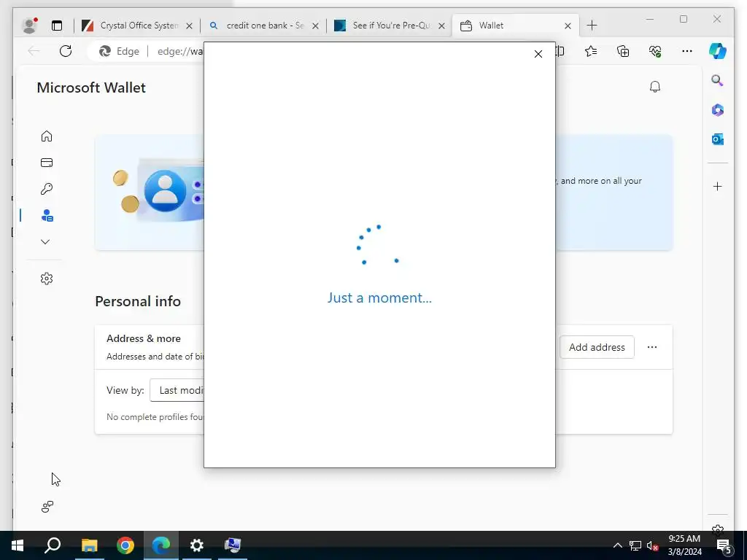
Task: Click the Add address button
Action: (x=597, y=347)
